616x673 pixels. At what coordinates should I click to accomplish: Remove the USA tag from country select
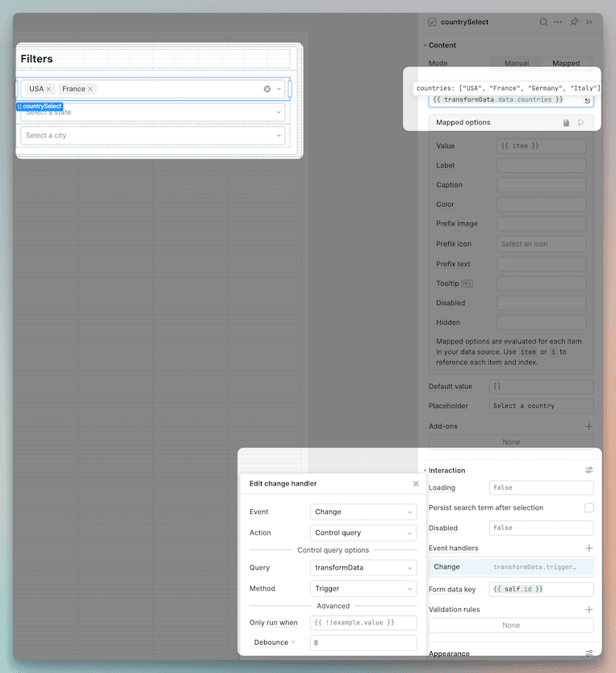click(x=48, y=89)
